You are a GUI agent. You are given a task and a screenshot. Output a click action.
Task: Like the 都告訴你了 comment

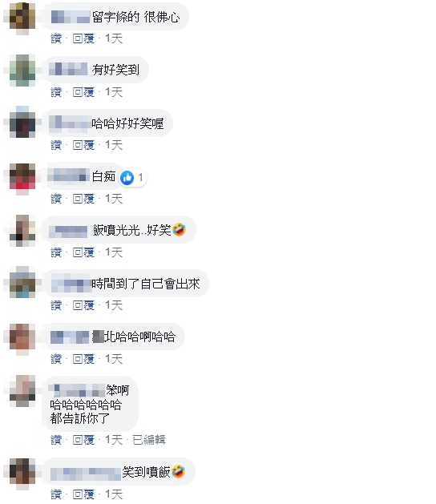56,440
